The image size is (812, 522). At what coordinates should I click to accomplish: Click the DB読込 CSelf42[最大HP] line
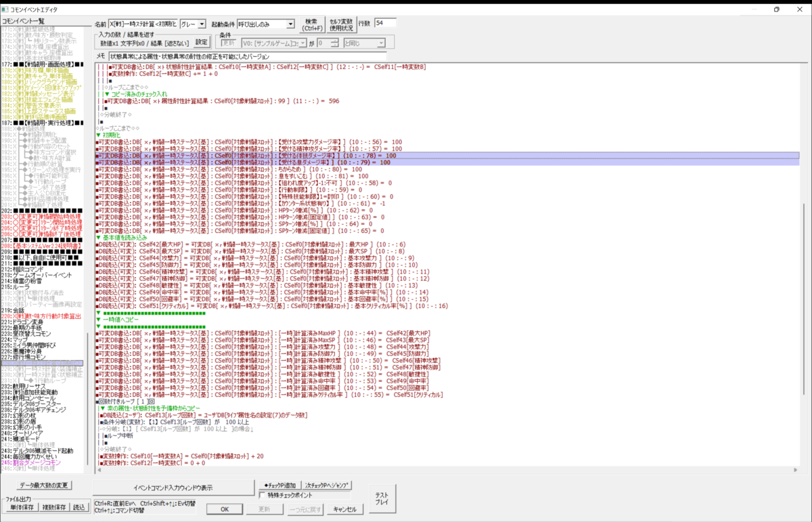[250, 244]
